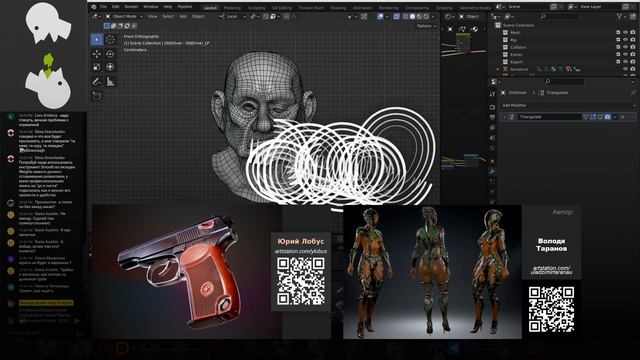The width and height of the screenshot is (640, 360).
Task: Open the outliner filter dropdown
Action: tap(622, 17)
